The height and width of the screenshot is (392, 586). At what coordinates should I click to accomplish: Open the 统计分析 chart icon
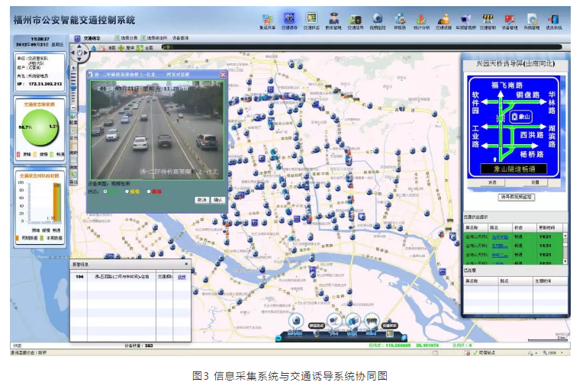[x=421, y=18]
